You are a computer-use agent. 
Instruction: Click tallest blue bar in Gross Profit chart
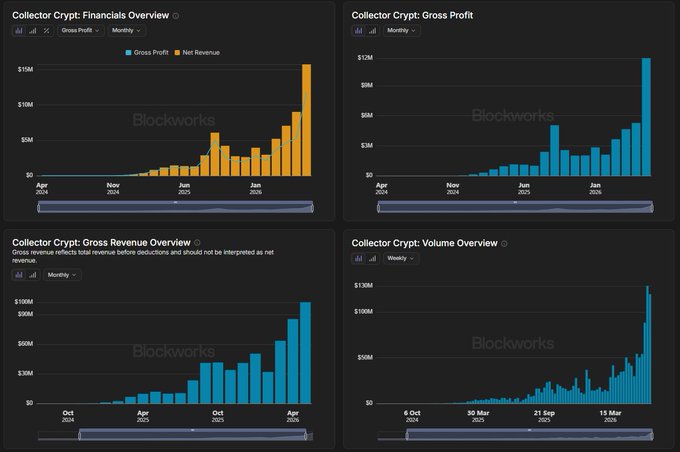[x=646, y=117]
